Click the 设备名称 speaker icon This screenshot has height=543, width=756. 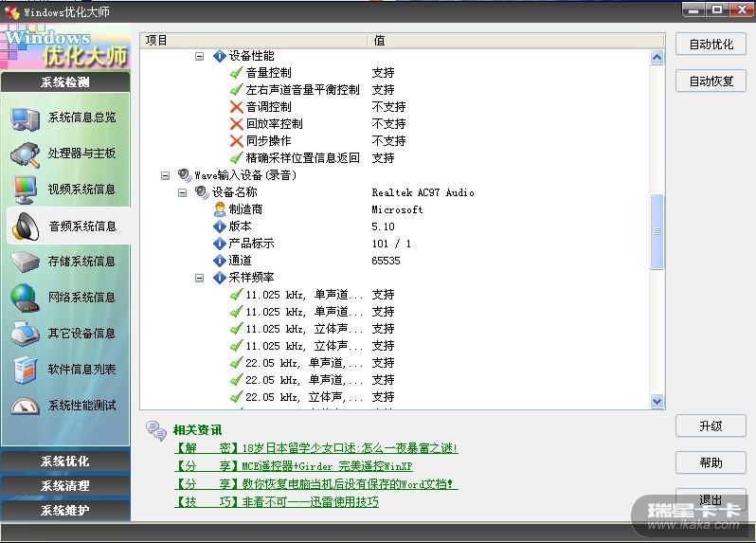pyautogui.click(x=202, y=192)
